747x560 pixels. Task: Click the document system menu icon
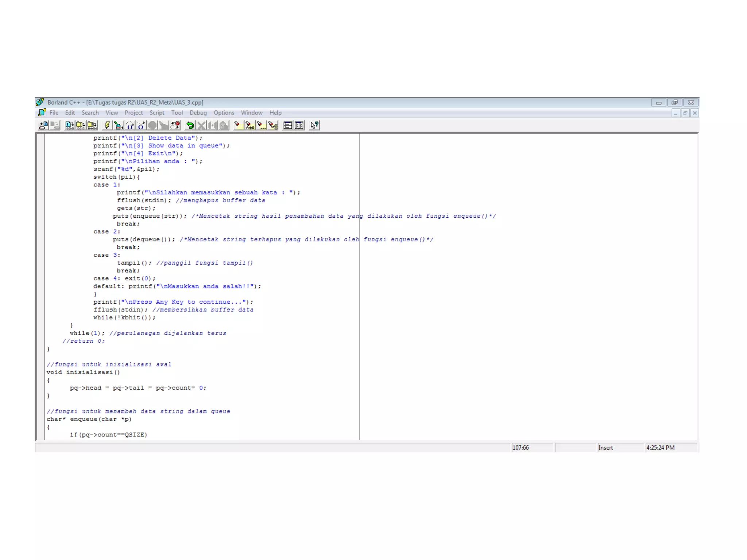[42, 113]
